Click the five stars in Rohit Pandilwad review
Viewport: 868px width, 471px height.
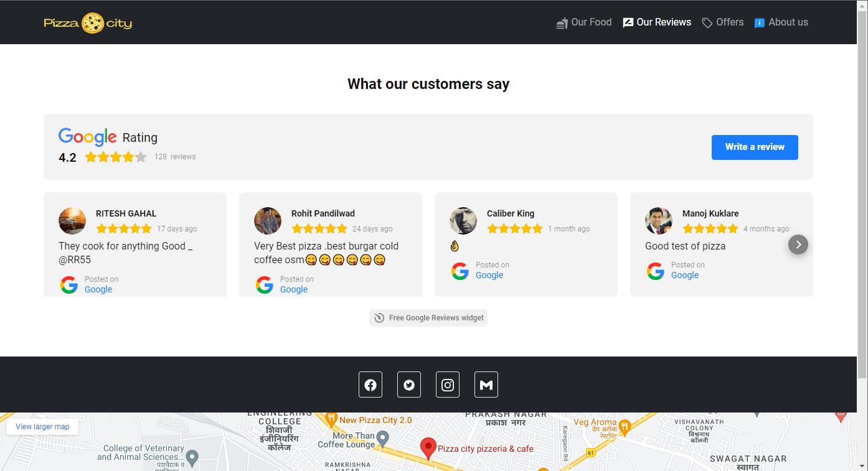(x=319, y=228)
